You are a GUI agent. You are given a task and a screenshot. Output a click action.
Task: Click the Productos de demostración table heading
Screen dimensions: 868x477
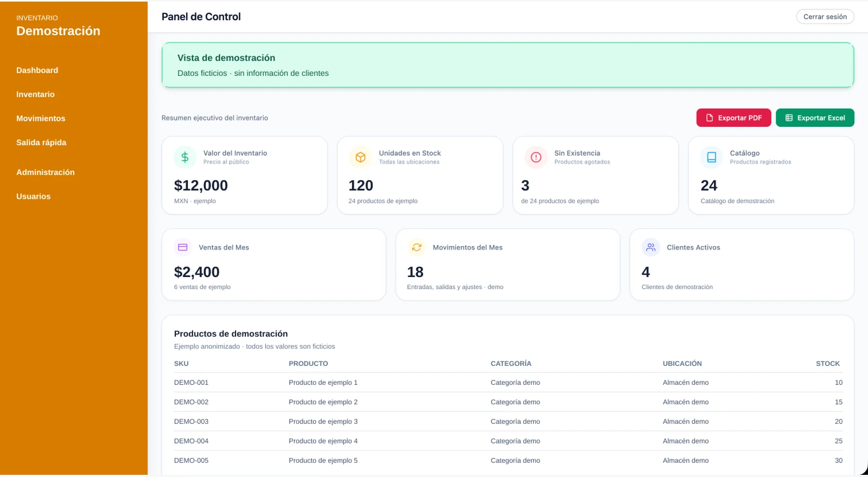231,334
